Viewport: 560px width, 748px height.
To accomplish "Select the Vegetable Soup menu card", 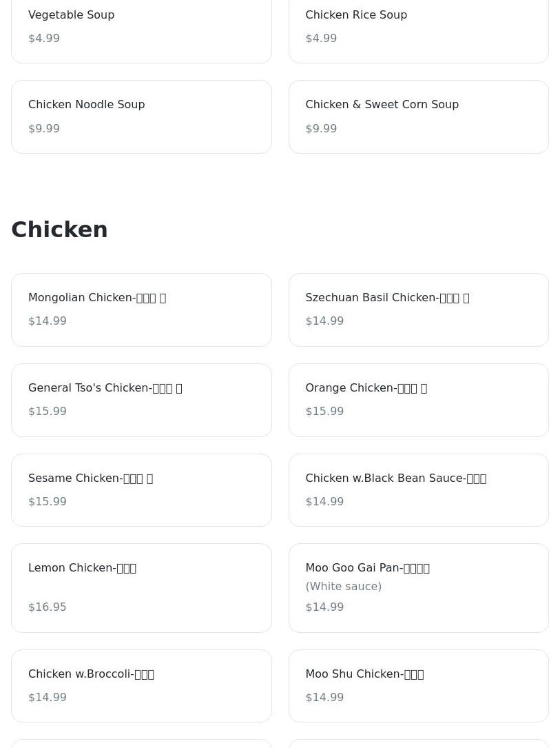I will coord(141,27).
